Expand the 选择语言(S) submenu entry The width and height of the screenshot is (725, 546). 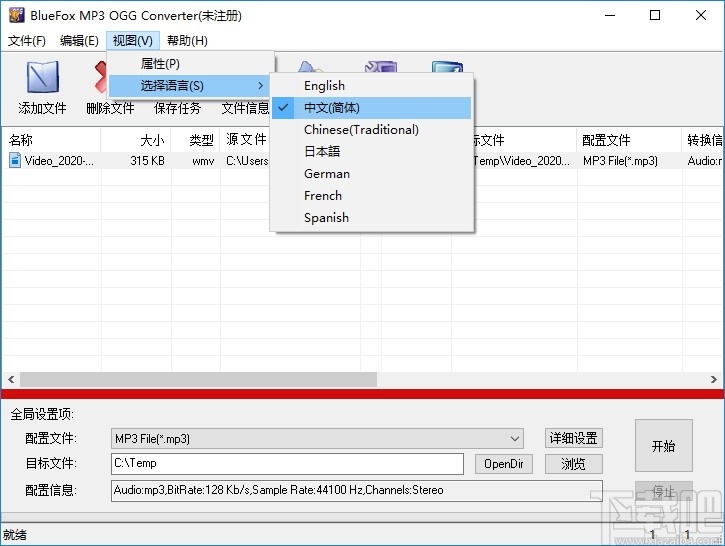coord(188,86)
